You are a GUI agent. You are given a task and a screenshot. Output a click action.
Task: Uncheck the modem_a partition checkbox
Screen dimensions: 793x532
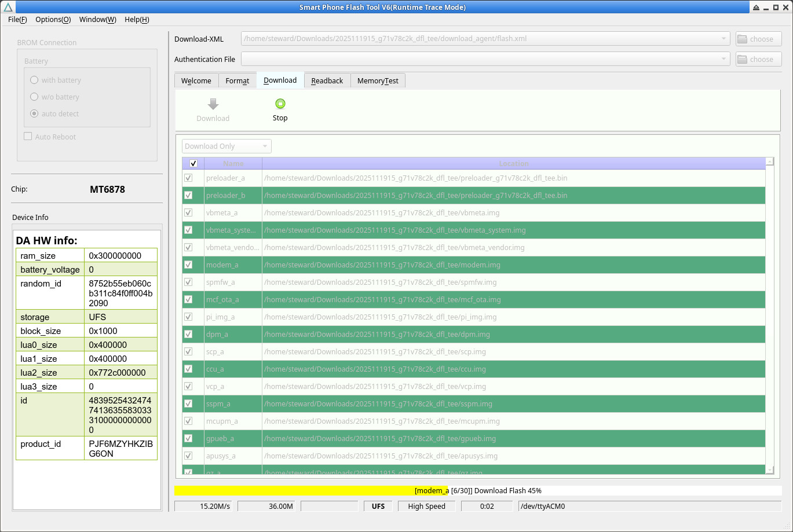tap(188, 265)
